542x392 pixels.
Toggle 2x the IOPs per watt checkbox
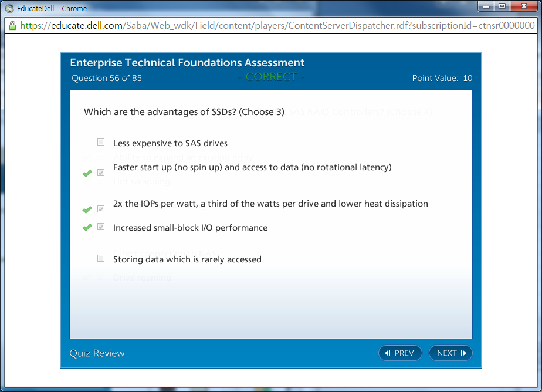(101, 209)
